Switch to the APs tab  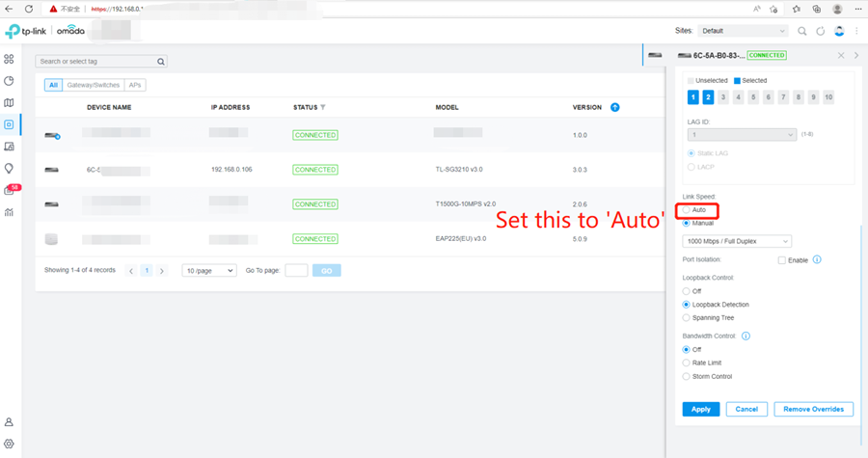(x=135, y=85)
